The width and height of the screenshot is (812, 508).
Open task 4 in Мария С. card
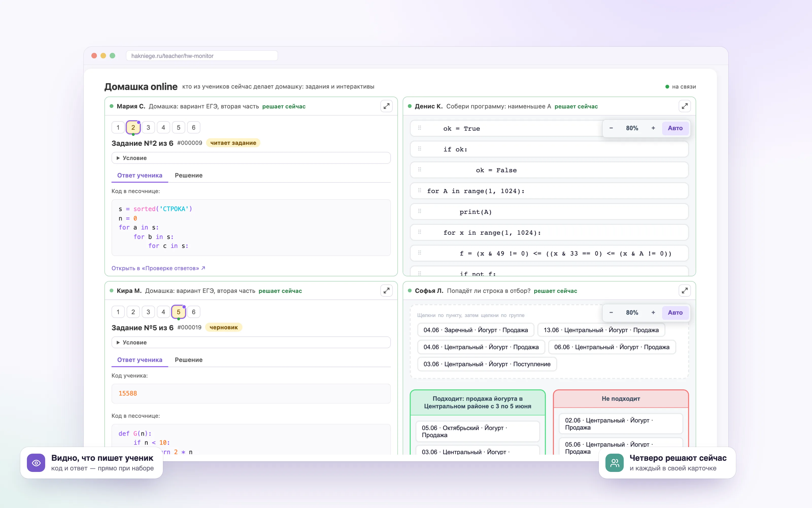tap(163, 127)
